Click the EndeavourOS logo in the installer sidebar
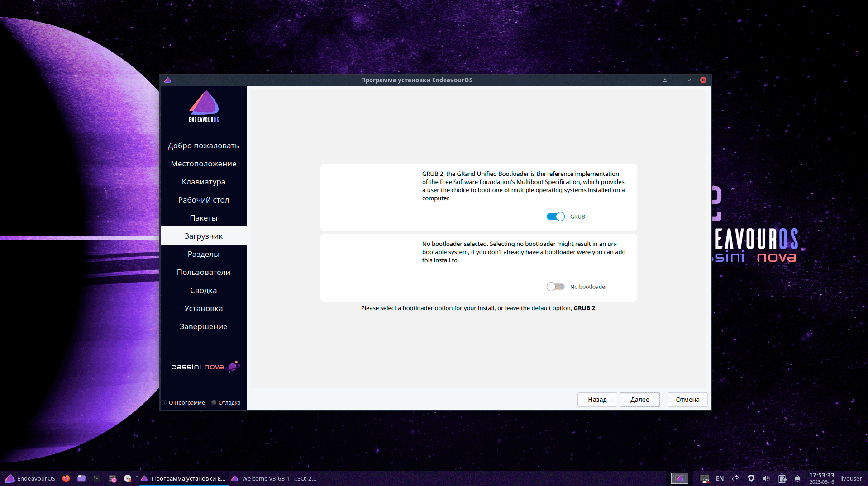The height and width of the screenshot is (486, 868). (204, 106)
